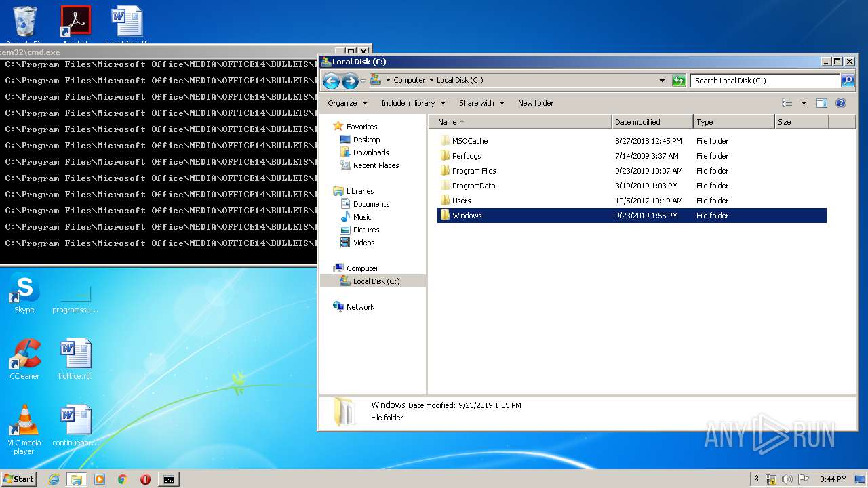Expand address bar history dropdown
The width and height of the screenshot is (868, 488).
pyautogui.click(x=663, y=81)
